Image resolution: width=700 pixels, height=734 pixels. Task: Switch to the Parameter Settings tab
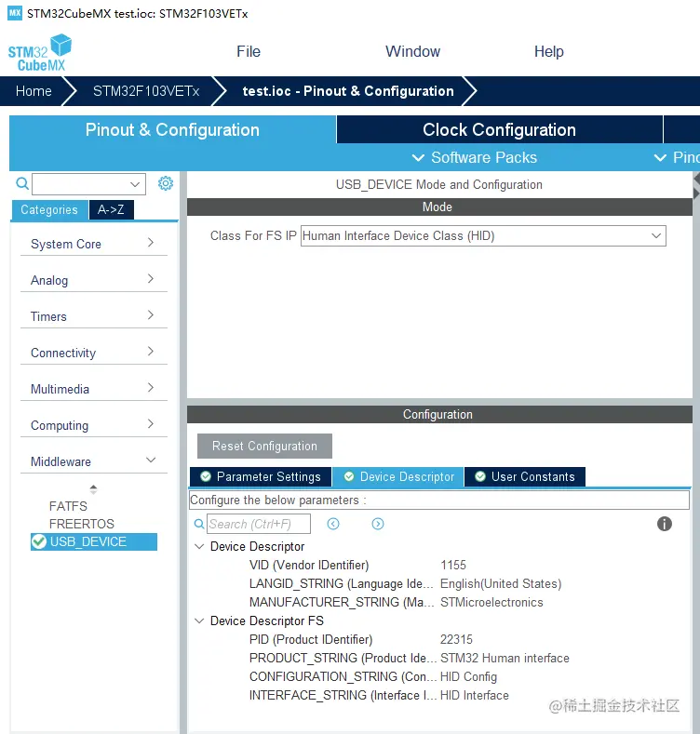(x=261, y=476)
